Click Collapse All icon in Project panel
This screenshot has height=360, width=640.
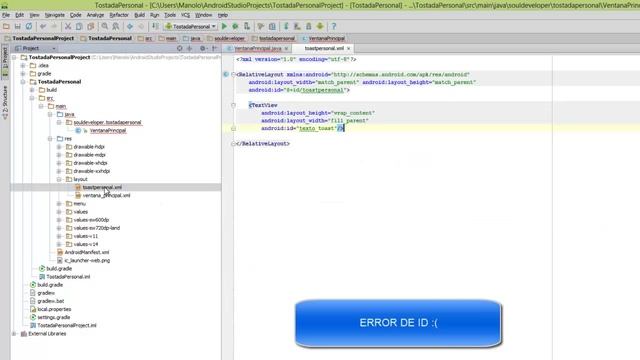189,48
